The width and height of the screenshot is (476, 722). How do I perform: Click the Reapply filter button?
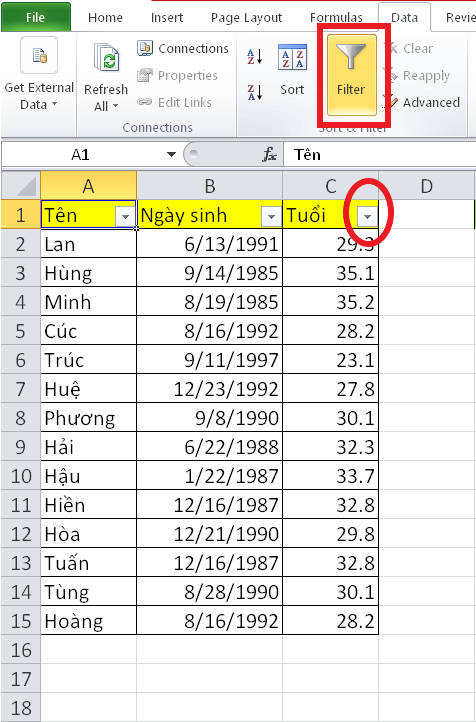pyautogui.click(x=416, y=76)
